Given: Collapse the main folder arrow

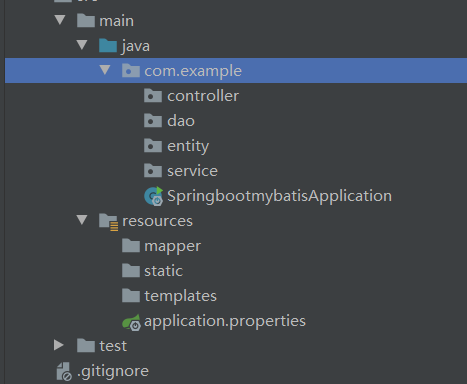Looking at the screenshot, I should (x=60, y=20).
